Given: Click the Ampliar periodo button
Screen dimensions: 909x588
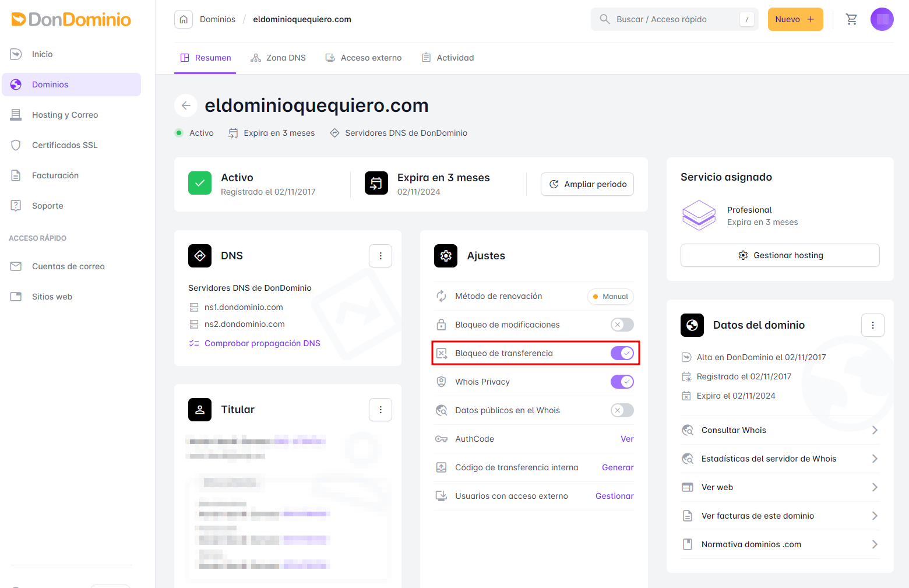Looking at the screenshot, I should pyautogui.click(x=587, y=184).
